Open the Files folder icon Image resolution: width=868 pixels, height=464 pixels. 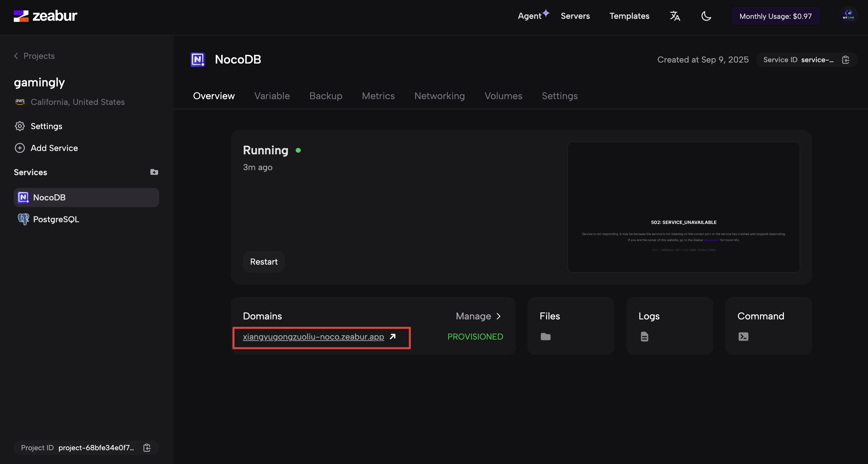click(545, 336)
